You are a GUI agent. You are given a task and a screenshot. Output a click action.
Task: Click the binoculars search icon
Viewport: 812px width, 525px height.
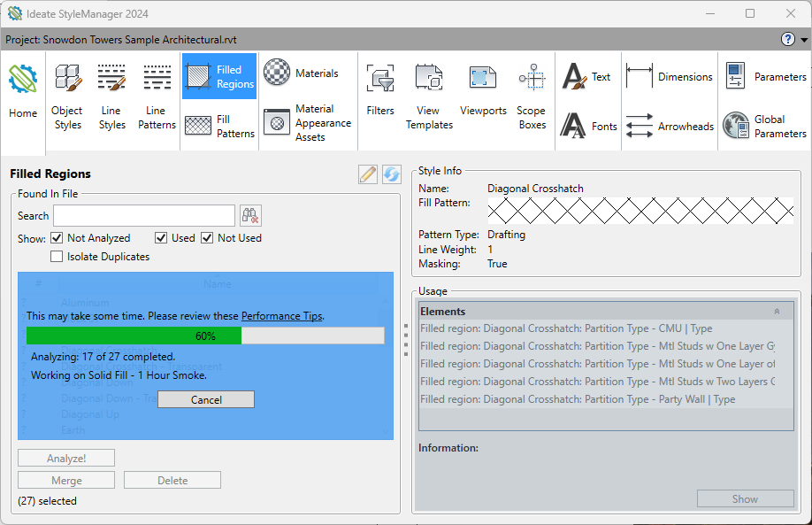250,215
